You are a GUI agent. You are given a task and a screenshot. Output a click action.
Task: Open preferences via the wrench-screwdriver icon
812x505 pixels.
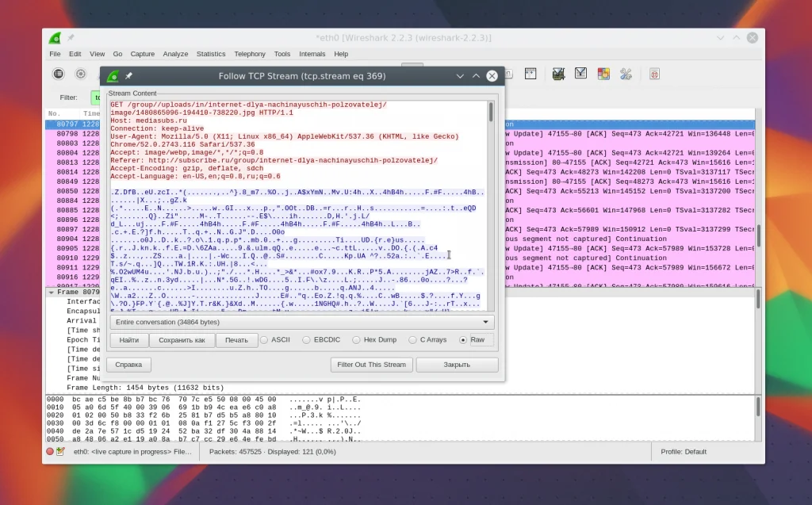tap(626, 74)
